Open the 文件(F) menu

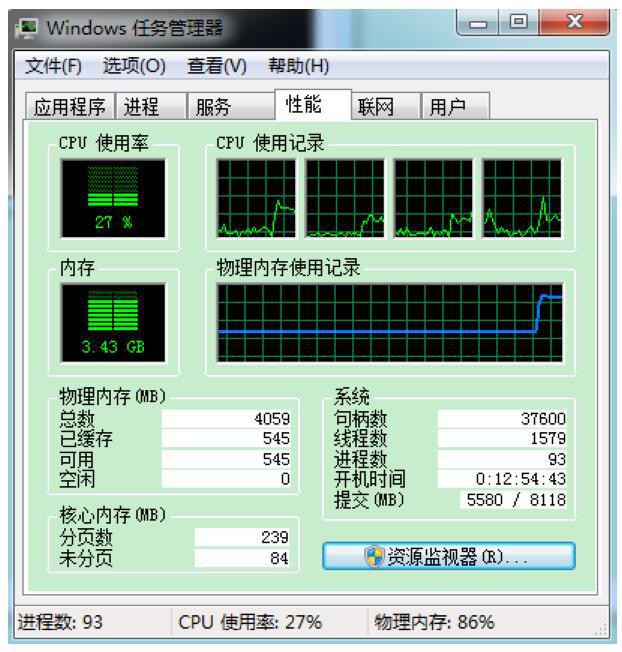coord(53,66)
